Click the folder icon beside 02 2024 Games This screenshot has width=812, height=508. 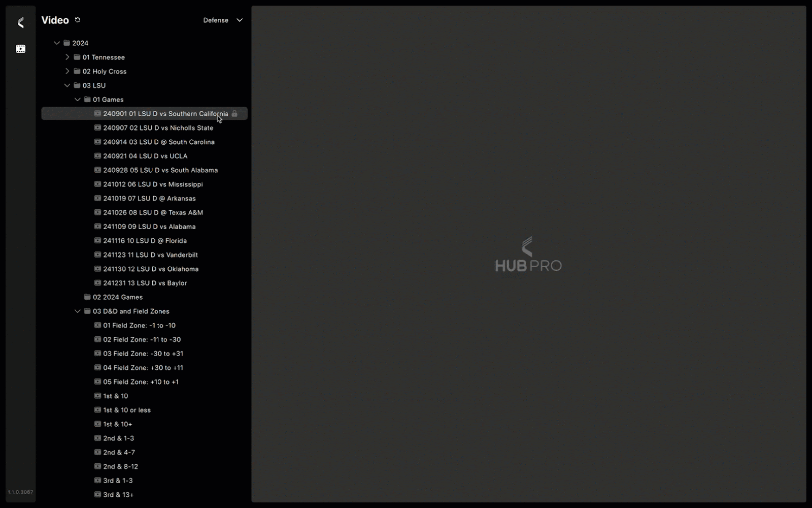tap(87, 297)
